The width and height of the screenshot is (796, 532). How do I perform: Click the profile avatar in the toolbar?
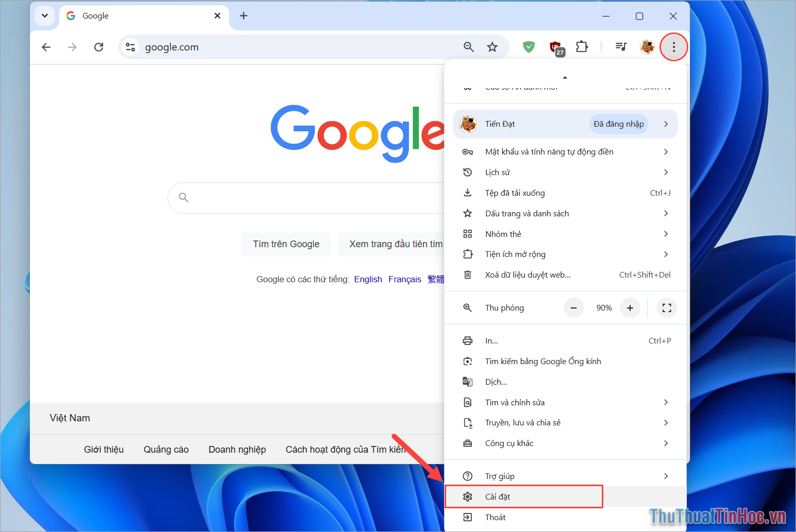point(647,47)
